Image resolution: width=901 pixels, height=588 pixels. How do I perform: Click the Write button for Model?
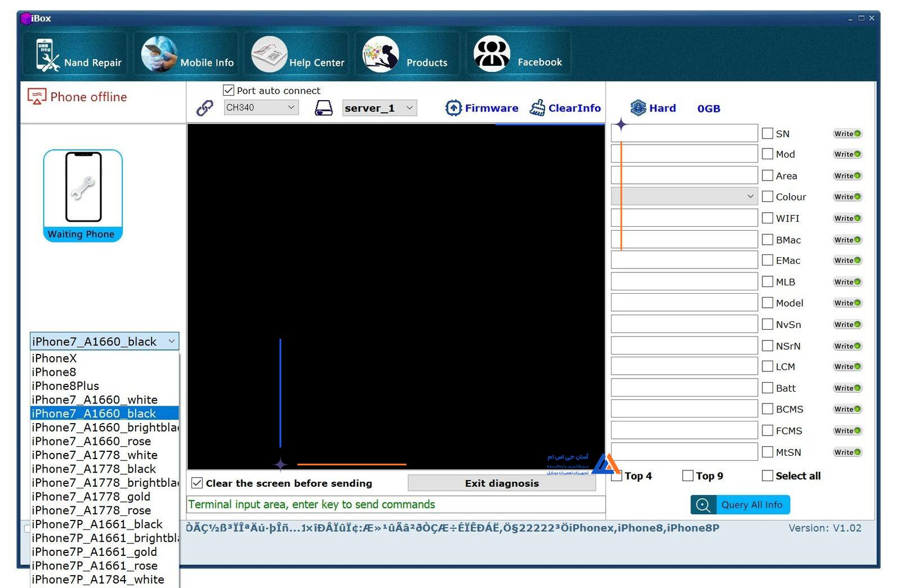848,303
